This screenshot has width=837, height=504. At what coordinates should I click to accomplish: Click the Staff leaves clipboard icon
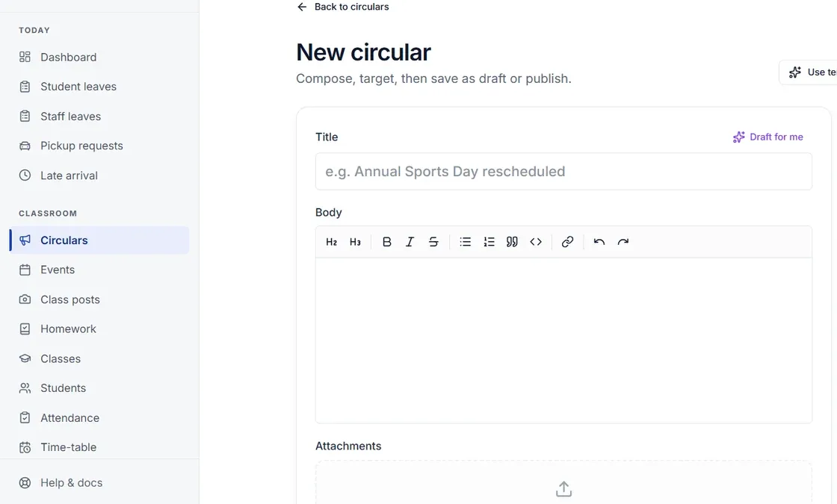point(25,116)
